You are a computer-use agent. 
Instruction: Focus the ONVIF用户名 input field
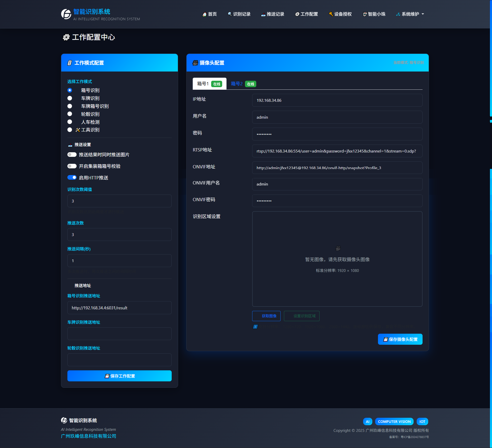pos(337,184)
